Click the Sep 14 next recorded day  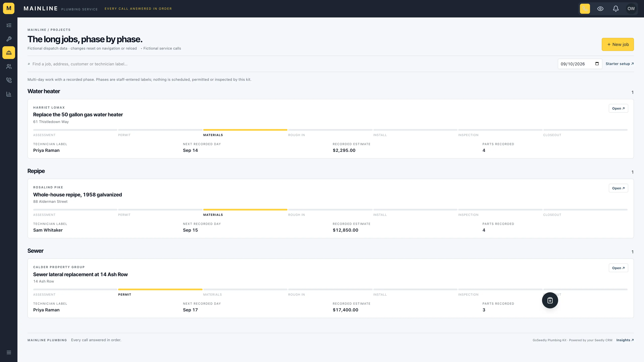(190, 150)
